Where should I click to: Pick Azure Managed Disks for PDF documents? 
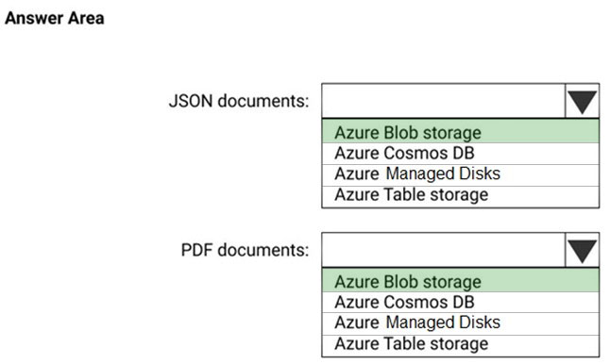coord(460,324)
